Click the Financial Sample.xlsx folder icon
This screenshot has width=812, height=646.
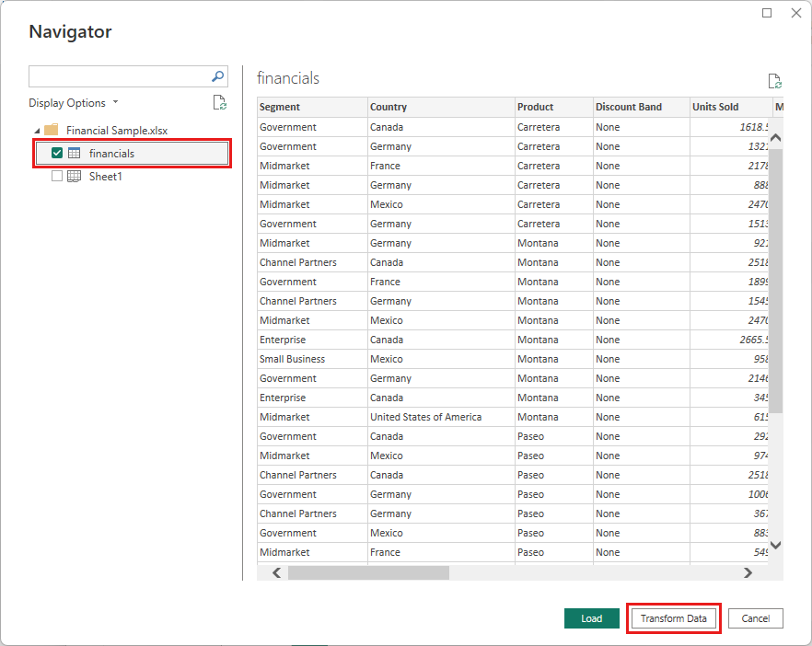click(x=52, y=130)
